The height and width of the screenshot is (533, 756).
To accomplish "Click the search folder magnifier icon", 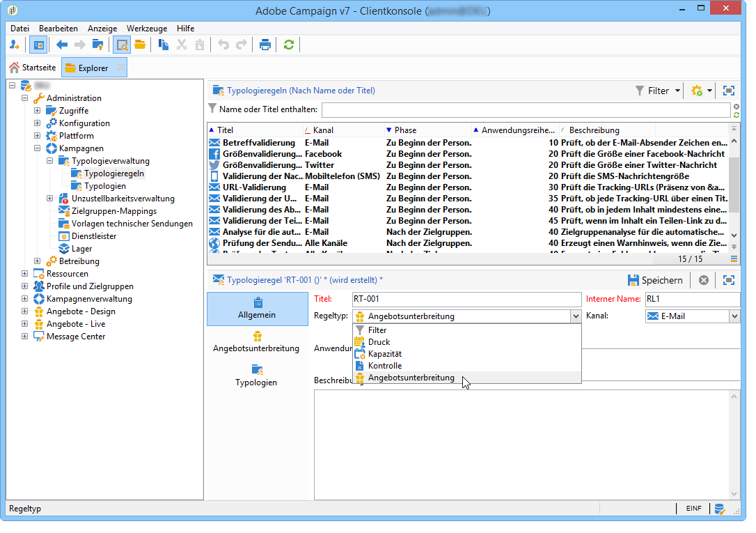I will click(x=122, y=45).
